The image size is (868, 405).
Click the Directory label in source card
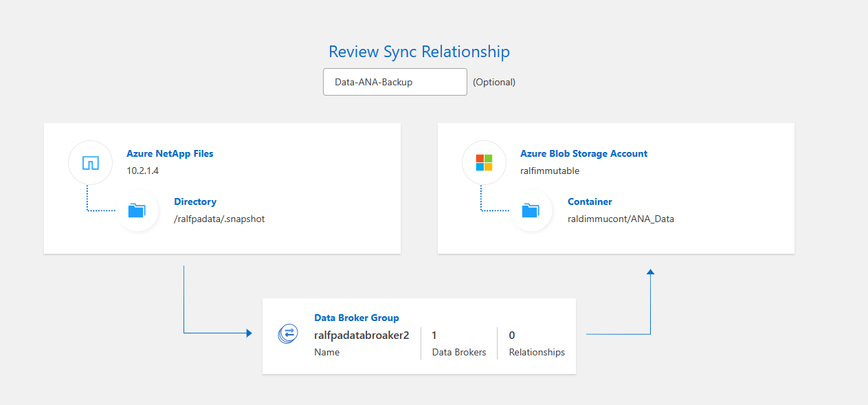pyautogui.click(x=195, y=201)
